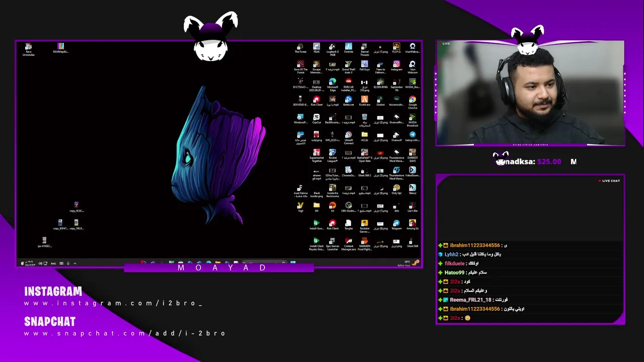The image size is (644, 362).
Task: Open the Liar's Bar shortcut
Action: [413, 207]
